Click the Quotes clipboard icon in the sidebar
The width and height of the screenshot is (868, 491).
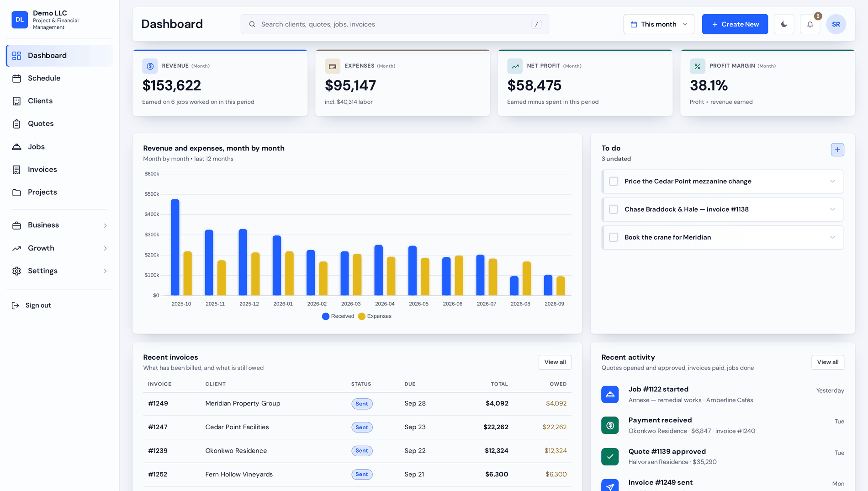coord(17,124)
